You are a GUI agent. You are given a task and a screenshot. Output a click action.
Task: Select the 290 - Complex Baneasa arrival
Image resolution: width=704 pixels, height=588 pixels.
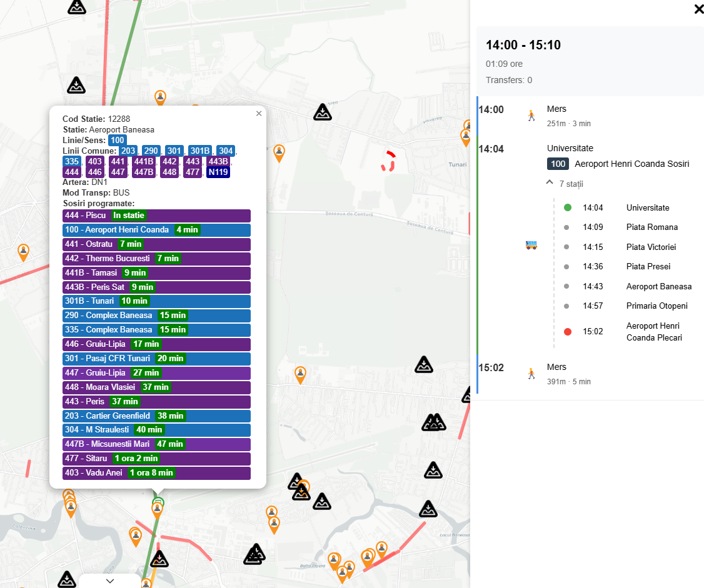click(156, 316)
